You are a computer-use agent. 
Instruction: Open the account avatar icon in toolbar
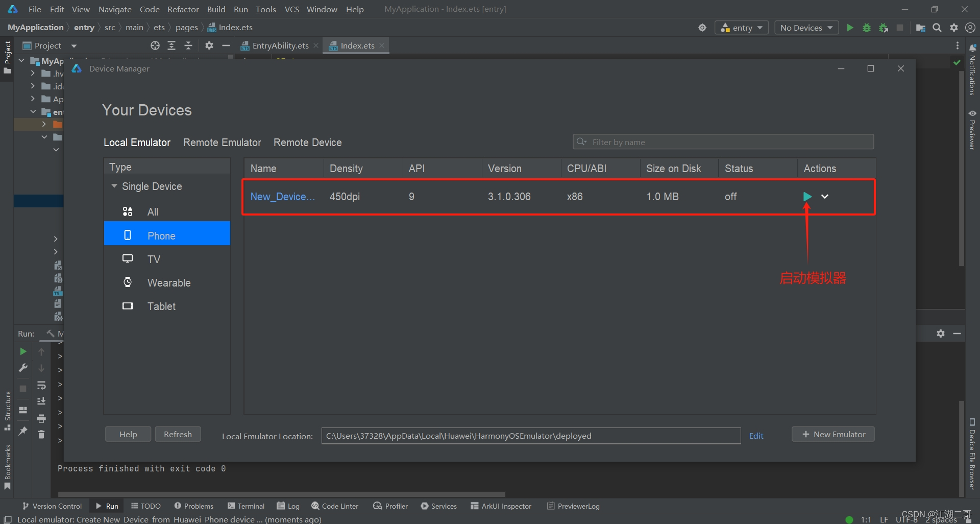tap(970, 28)
